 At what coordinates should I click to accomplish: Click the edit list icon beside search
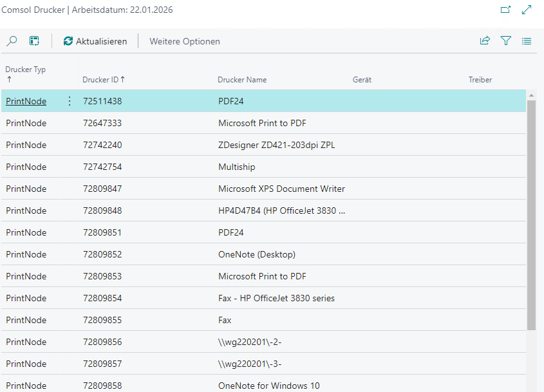tap(34, 41)
